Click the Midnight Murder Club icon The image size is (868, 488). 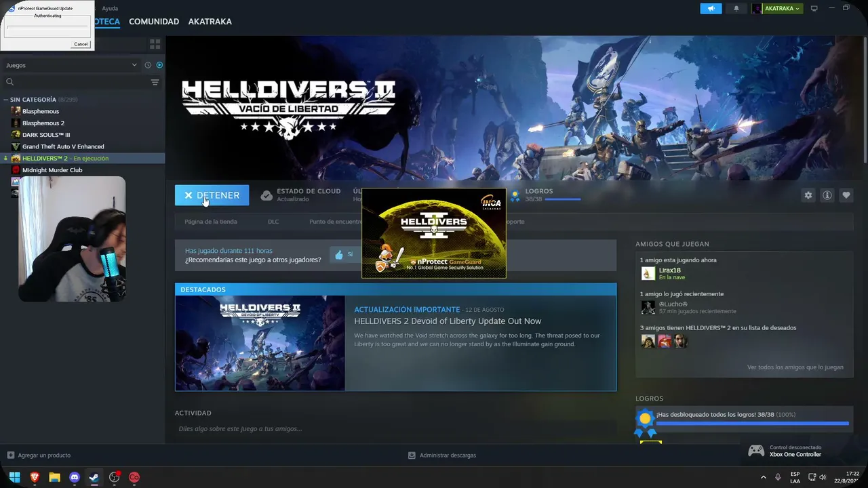click(x=16, y=170)
